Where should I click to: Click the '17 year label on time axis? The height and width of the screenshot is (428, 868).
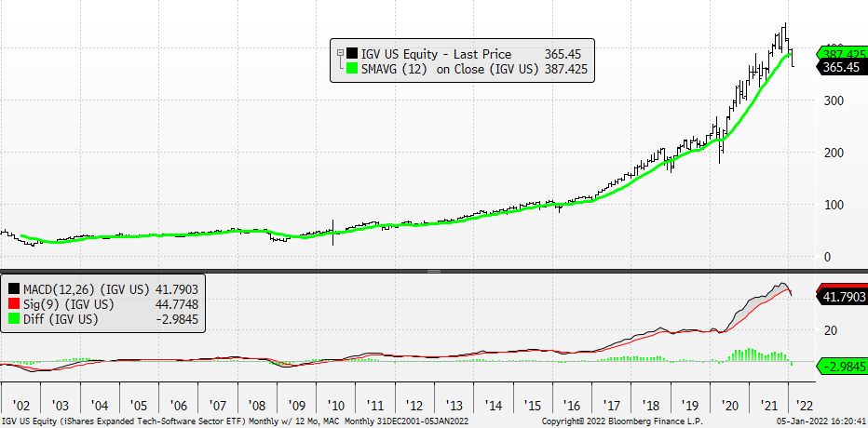[x=611, y=404]
